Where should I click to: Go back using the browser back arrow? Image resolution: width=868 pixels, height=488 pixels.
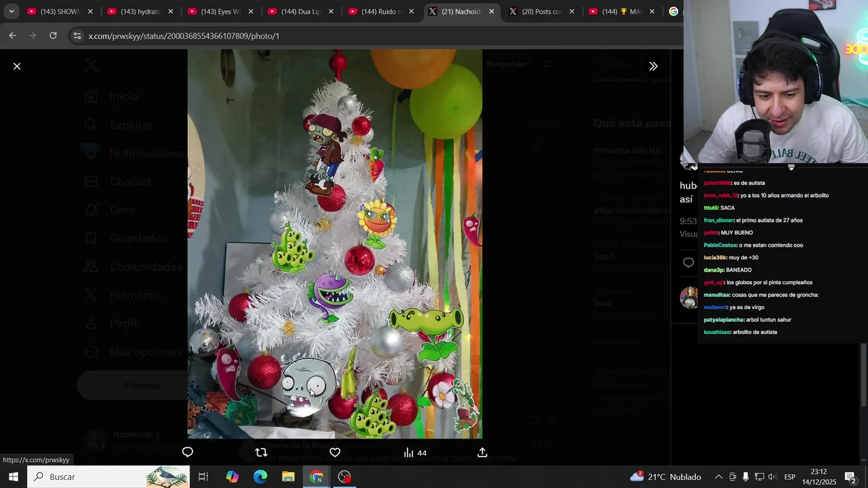[12, 35]
